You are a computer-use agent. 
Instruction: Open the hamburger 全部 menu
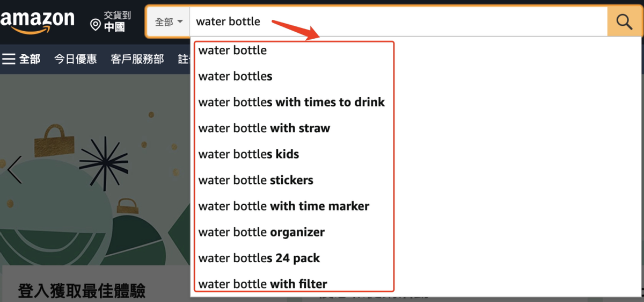tap(21, 59)
